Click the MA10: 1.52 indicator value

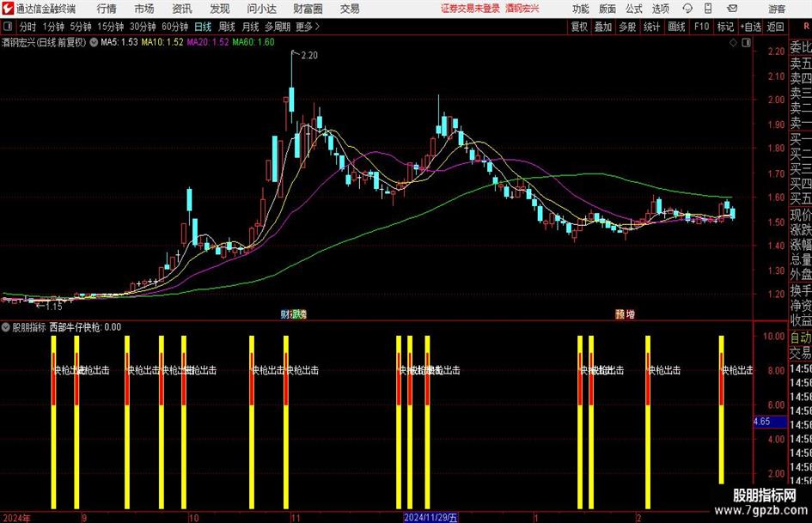click(x=162, y=42)
